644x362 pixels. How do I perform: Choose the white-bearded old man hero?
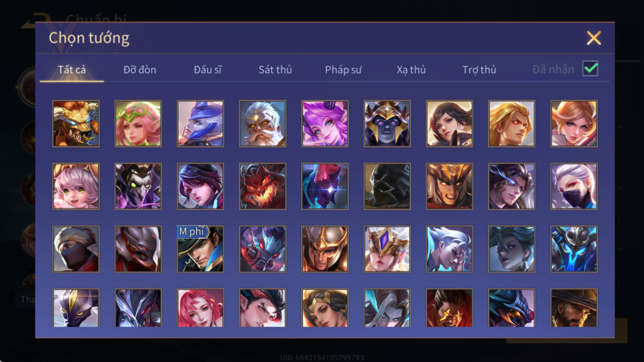click(x=262, y=123)
